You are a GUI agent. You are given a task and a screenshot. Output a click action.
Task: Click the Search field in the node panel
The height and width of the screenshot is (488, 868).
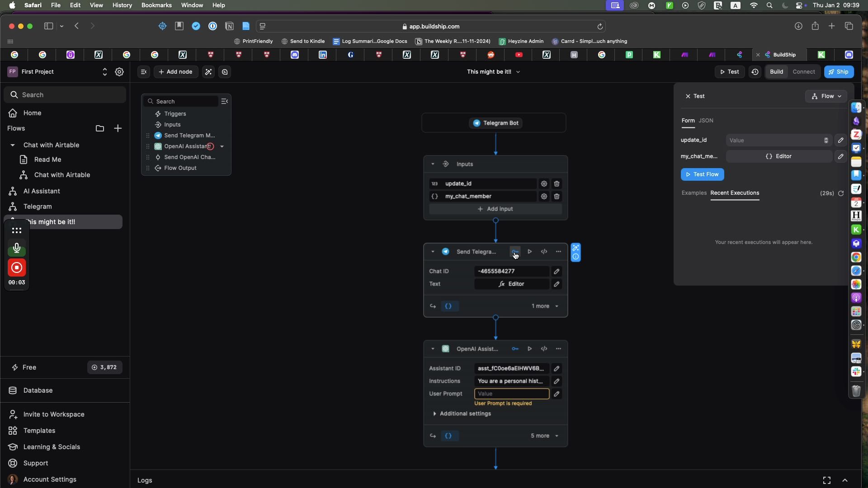(180, 101)
